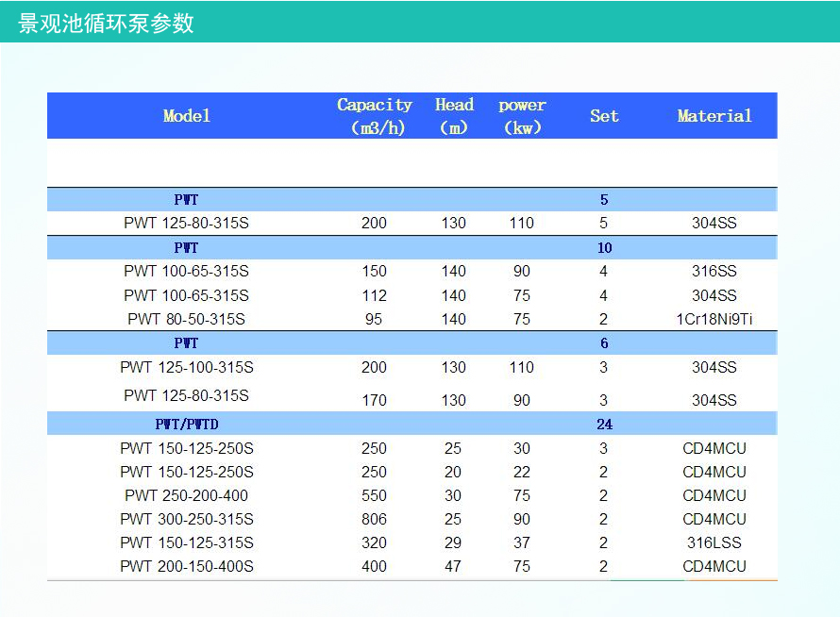Select the Model column header
Image resolution: width=840 pixels, height=617 pixels.
[186, 116]
